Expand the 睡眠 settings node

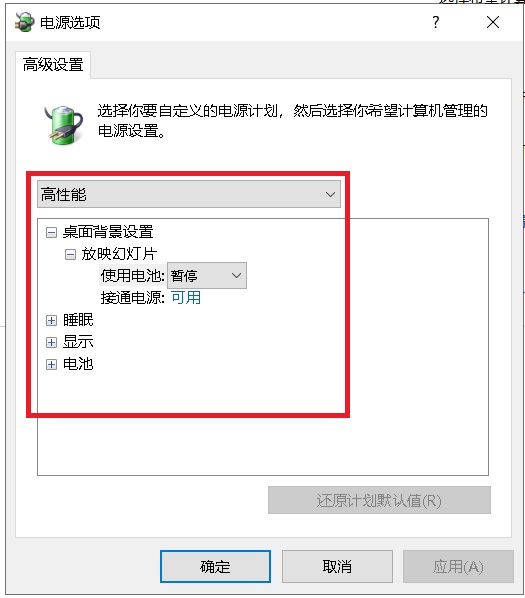coord(51,320)
